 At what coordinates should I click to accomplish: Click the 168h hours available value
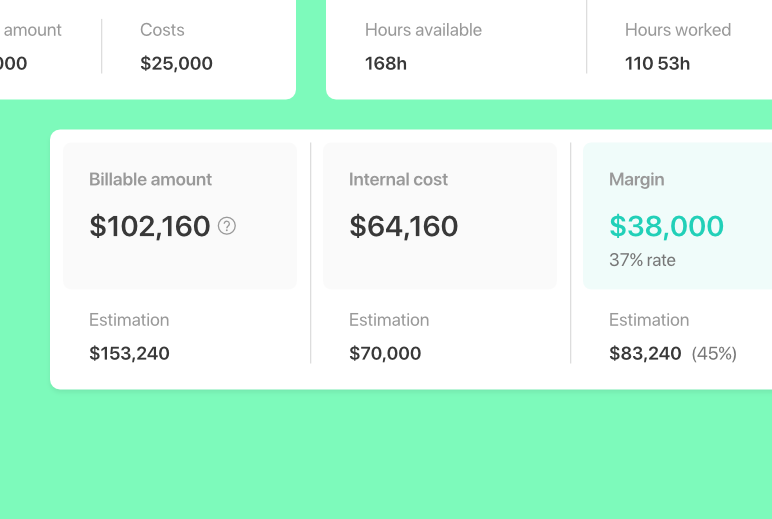pos(386,63)
